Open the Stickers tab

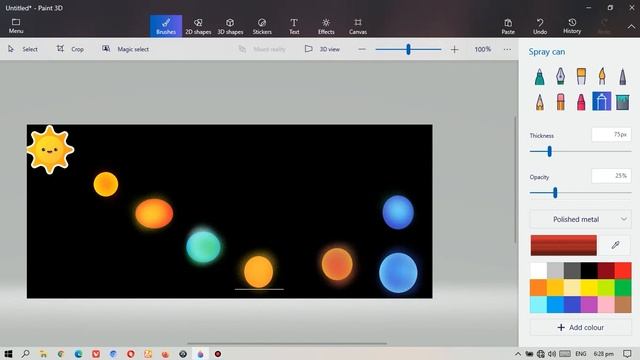pos(262,26)
